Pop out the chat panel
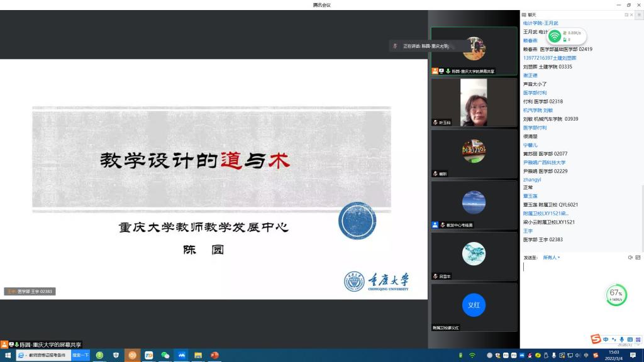 [x=626, y=15]
